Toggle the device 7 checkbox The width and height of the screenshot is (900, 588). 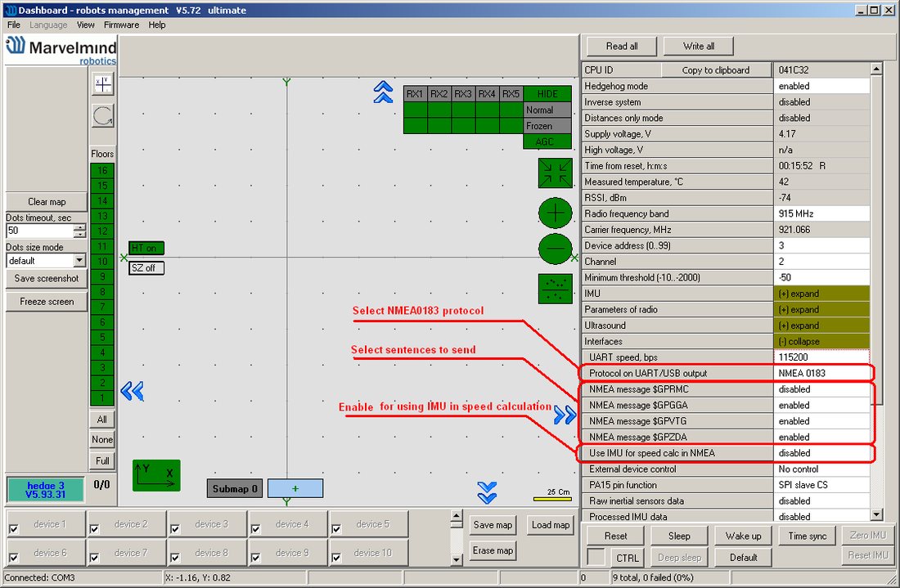click(95, 557)
